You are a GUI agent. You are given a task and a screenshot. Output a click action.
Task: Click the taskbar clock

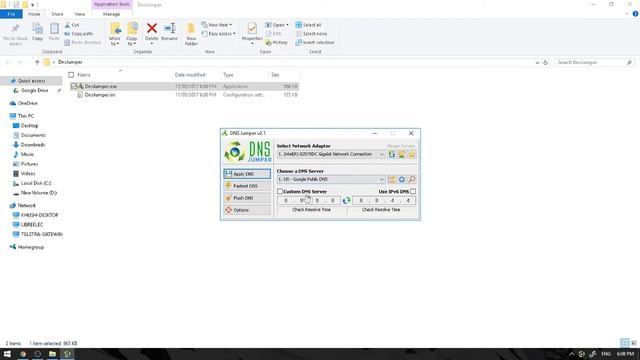pos(625,354)
